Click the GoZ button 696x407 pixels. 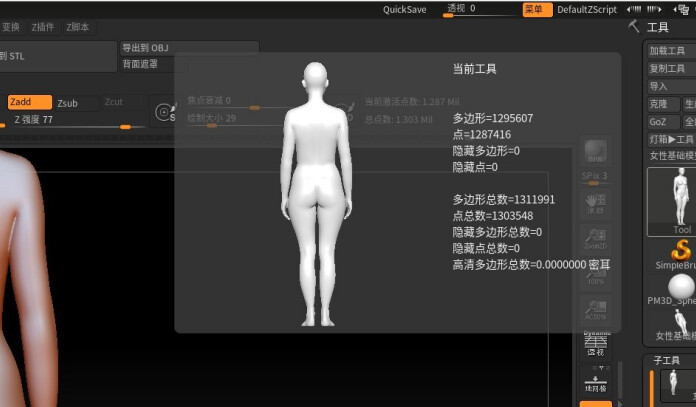coord(663,122)
